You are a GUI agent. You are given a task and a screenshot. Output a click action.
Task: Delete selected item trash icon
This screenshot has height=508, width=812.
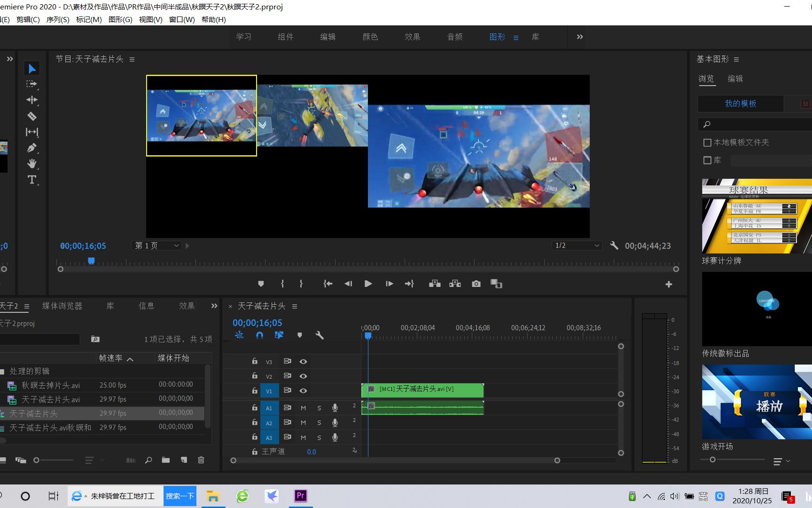(x=201, y=460)
